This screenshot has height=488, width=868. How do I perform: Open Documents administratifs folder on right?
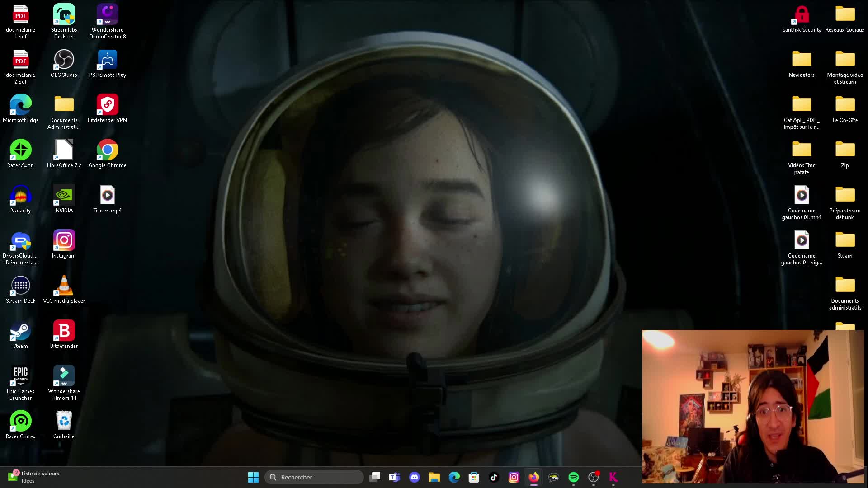click(x=845, y=292)
